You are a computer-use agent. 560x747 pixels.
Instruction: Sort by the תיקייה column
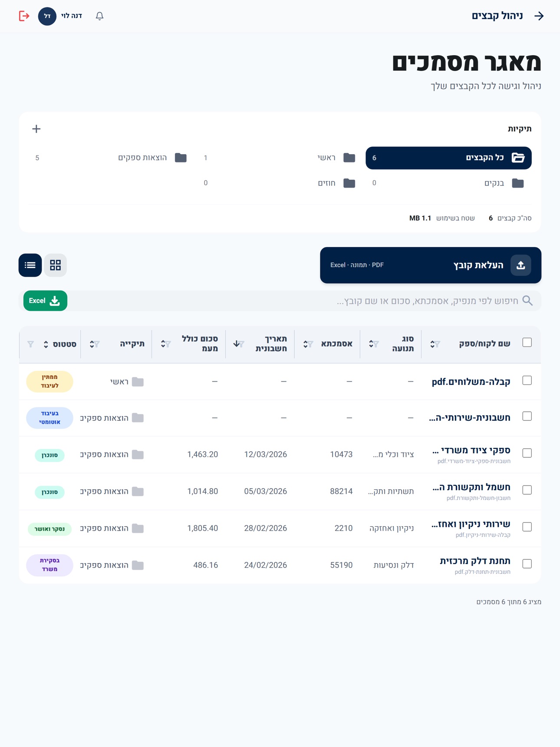click(x=92, y=344)
